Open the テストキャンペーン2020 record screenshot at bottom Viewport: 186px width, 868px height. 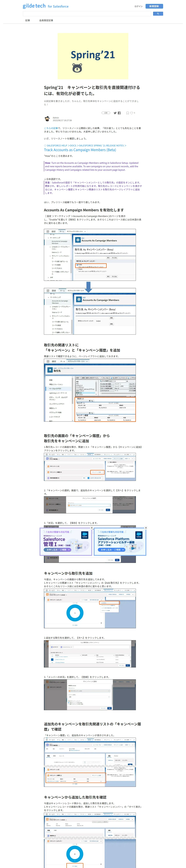(x=90, y=840)
